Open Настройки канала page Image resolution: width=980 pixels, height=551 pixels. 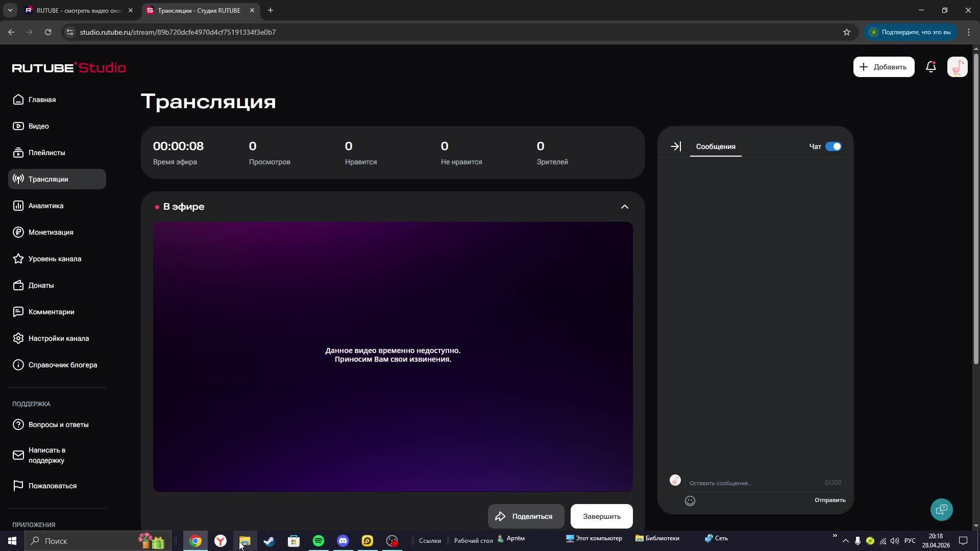pyautogui.click(x=57, y=338)
